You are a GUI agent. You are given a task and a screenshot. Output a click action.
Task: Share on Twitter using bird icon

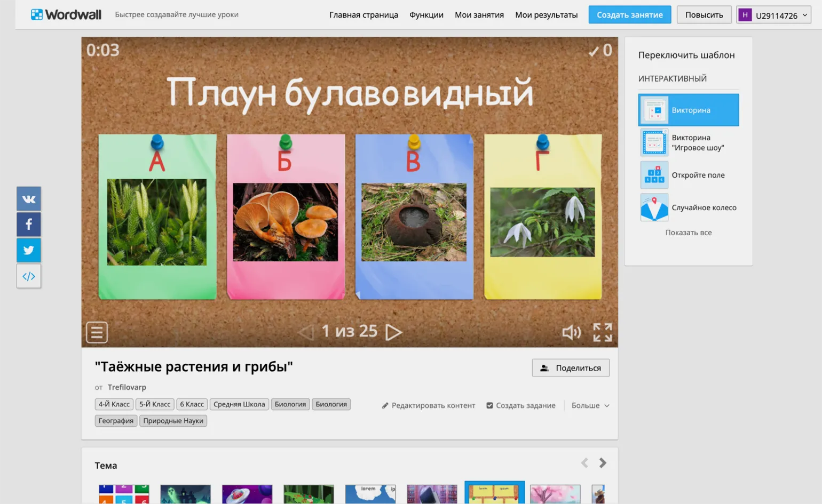click(29, 250)
